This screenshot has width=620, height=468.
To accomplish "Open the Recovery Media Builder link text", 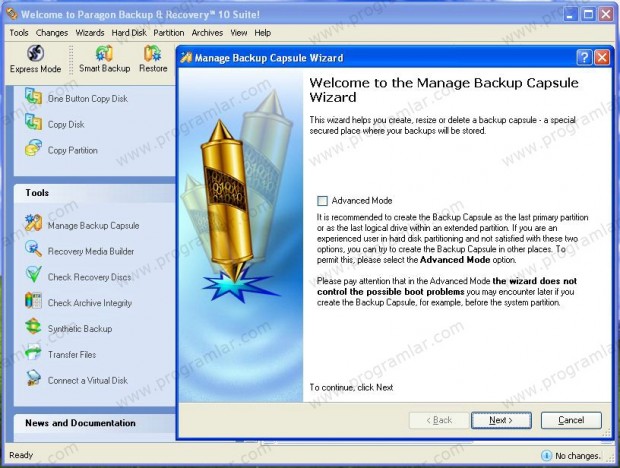I will click(x=91, y=251).
